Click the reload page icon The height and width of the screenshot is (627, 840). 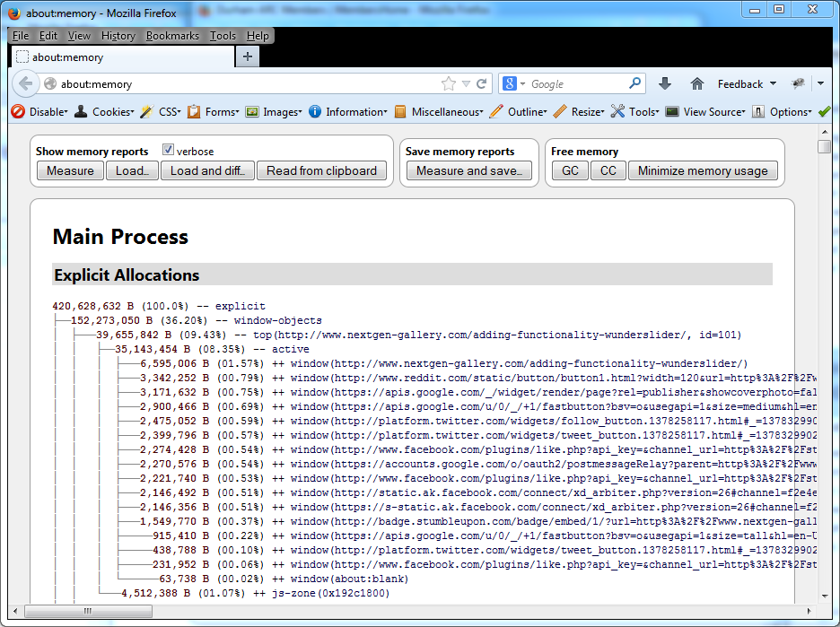482,83
